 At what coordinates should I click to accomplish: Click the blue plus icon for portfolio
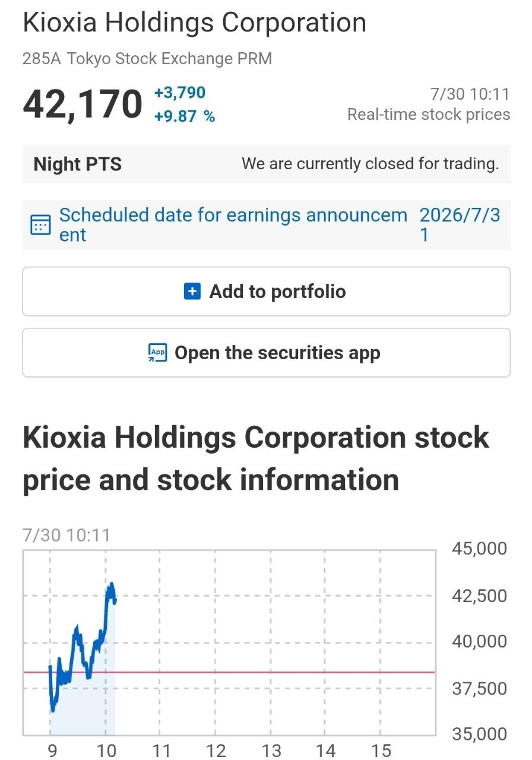[x=192, y=292]
